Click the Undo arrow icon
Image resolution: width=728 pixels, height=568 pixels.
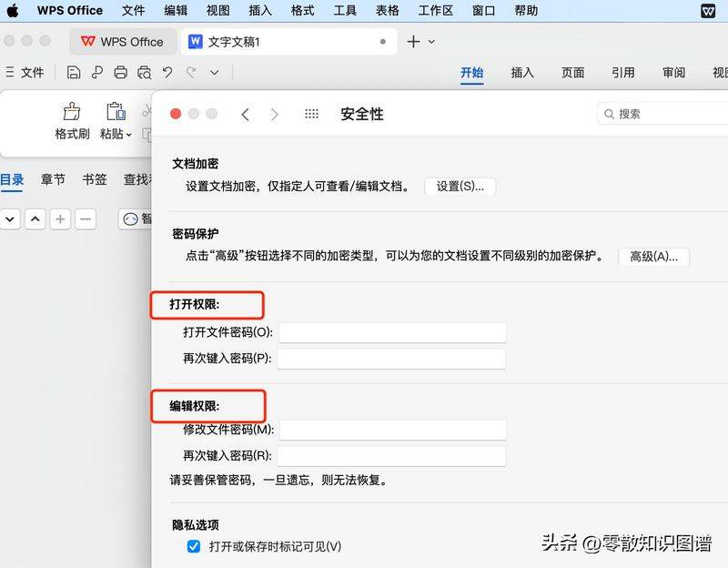167,72
